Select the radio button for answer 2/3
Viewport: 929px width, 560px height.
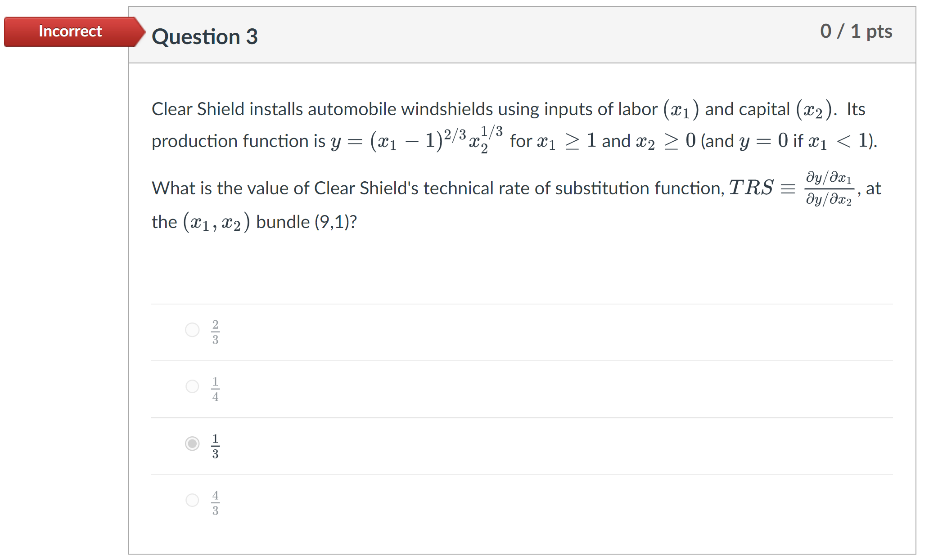click(192, 330)
